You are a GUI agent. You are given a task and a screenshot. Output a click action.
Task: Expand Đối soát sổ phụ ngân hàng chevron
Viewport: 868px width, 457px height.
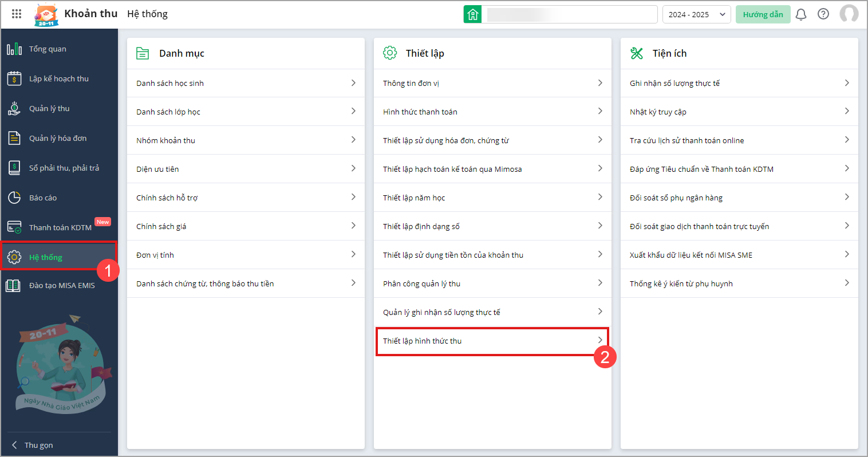click(847, 197)
